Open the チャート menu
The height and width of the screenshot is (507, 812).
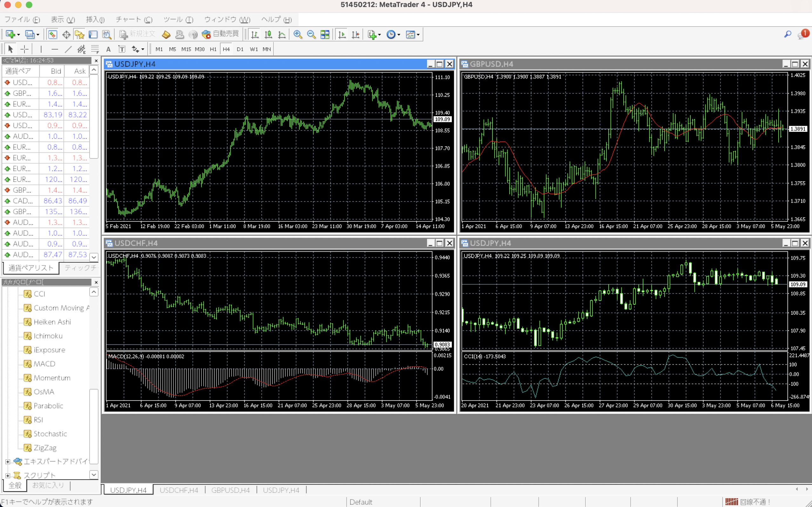coord(134,19)
